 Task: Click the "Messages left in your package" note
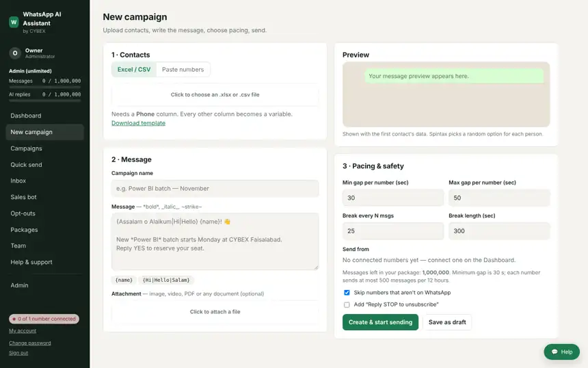[x=442, y=276]
